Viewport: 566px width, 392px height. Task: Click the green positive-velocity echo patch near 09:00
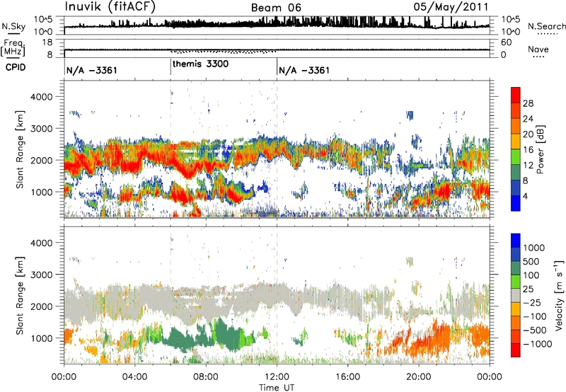pyautogui.click(x=226, y=334)
